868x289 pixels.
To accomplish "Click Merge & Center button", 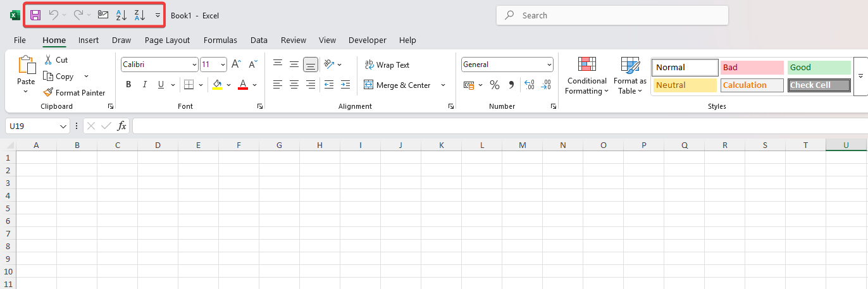I will pyautogui.click(x=398, y=85).
